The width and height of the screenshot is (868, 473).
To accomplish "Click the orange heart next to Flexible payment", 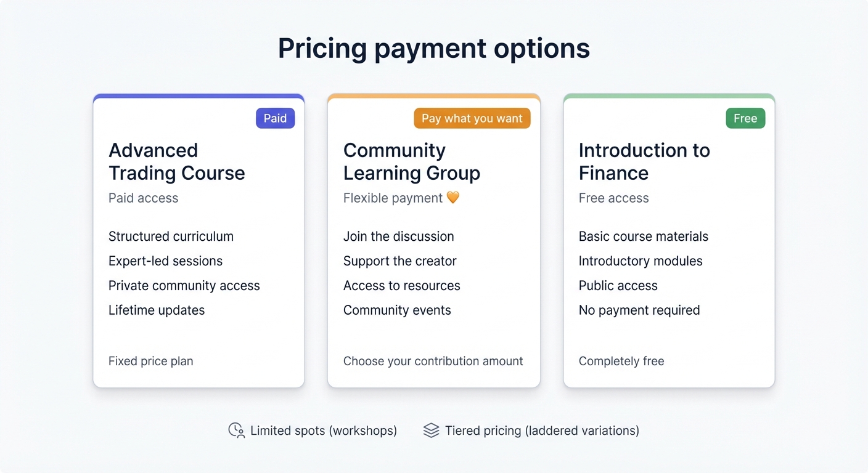I will pos(452,197).
